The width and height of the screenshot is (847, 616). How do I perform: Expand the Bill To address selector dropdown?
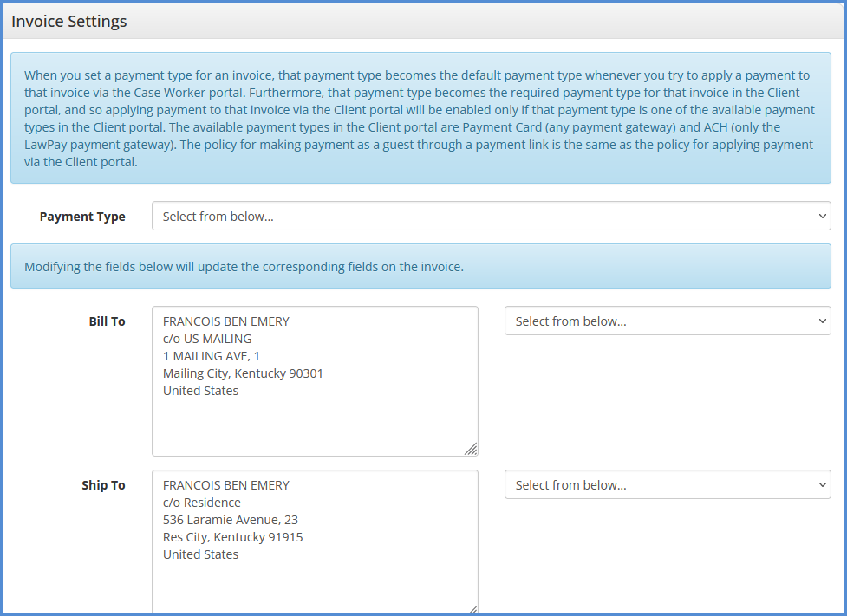pos(667,321)
